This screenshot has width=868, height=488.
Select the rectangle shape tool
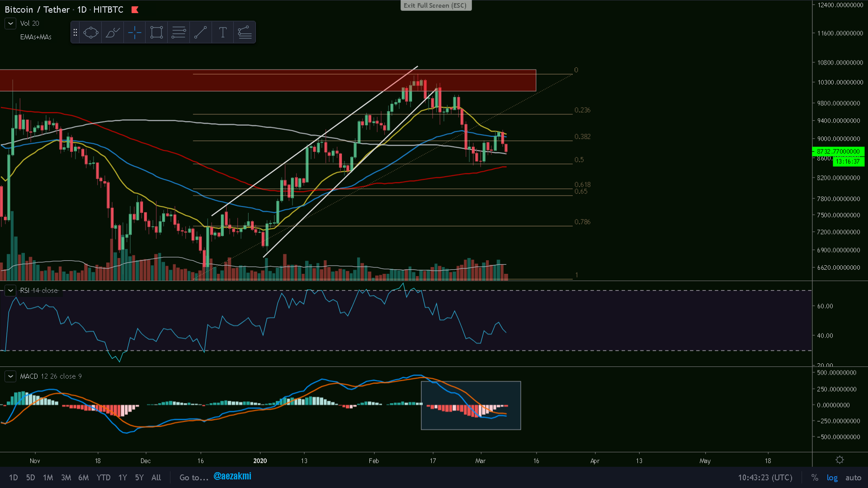click(156, 32)
